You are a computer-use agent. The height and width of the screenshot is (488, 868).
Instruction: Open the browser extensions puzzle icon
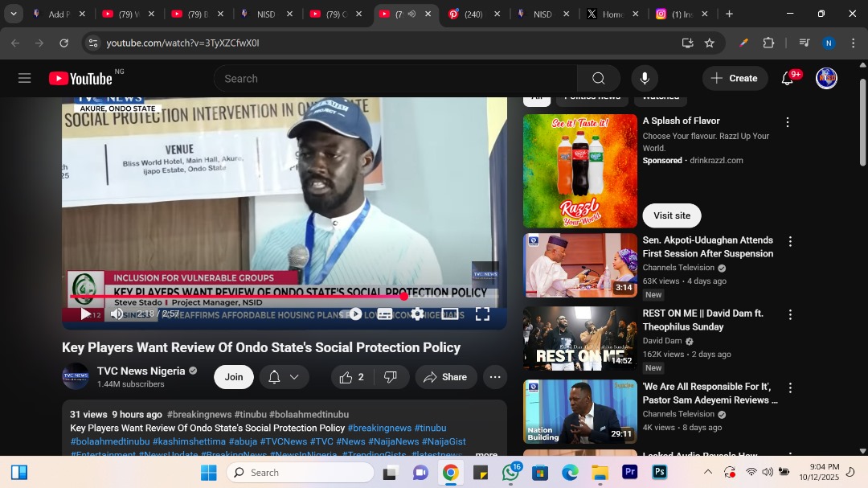[x=768, y=43]
